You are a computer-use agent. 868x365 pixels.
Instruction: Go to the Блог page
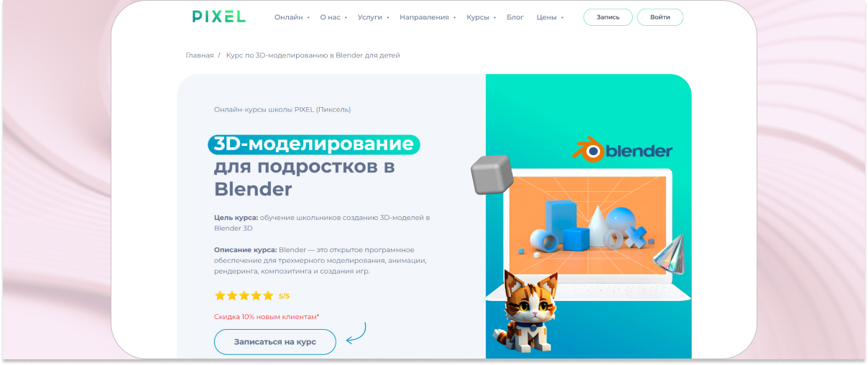pyautogui.click(x=515, y=17)
